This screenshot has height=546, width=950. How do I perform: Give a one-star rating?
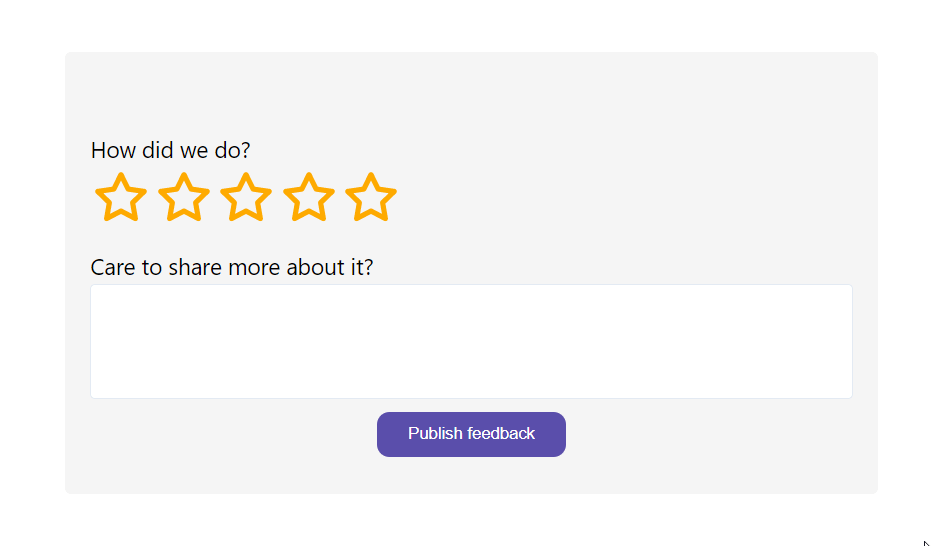(x=121, y=197)
